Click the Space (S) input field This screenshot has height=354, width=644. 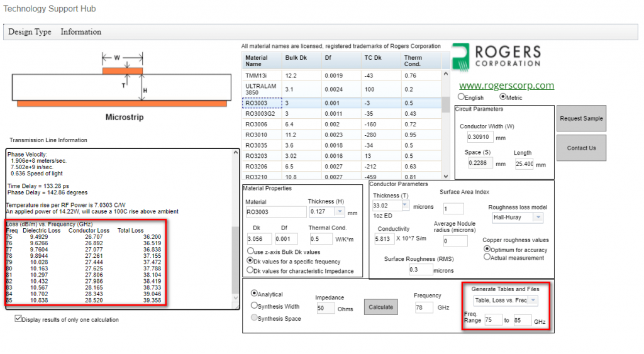[480, 163]
